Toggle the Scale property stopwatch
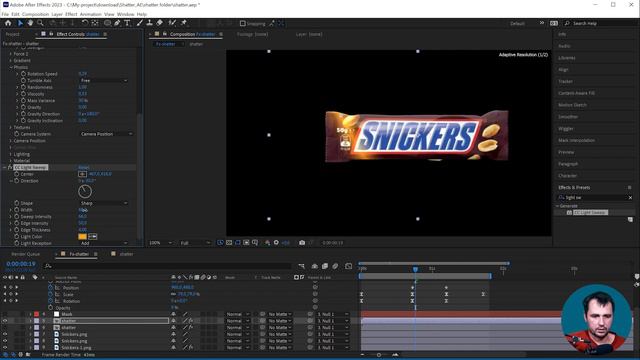640x360 pixels. coord(51,294)
